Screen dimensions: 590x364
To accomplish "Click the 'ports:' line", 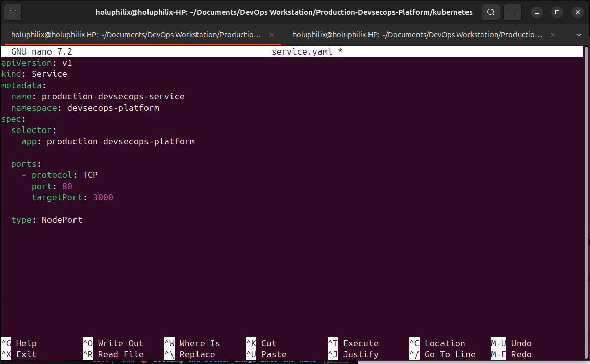I will (26, 164).
